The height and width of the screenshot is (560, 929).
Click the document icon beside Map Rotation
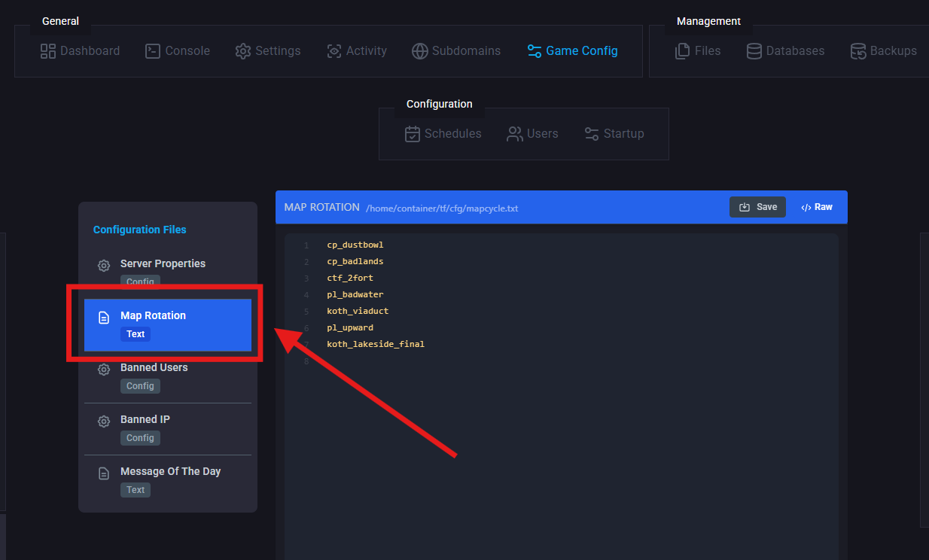pyautogui.click(x=104, y=318)
